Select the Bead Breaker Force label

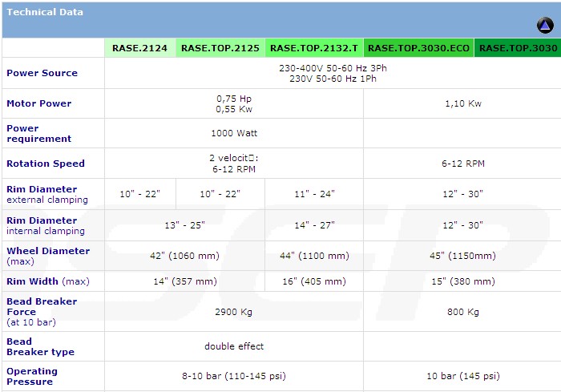click(42, 312)
